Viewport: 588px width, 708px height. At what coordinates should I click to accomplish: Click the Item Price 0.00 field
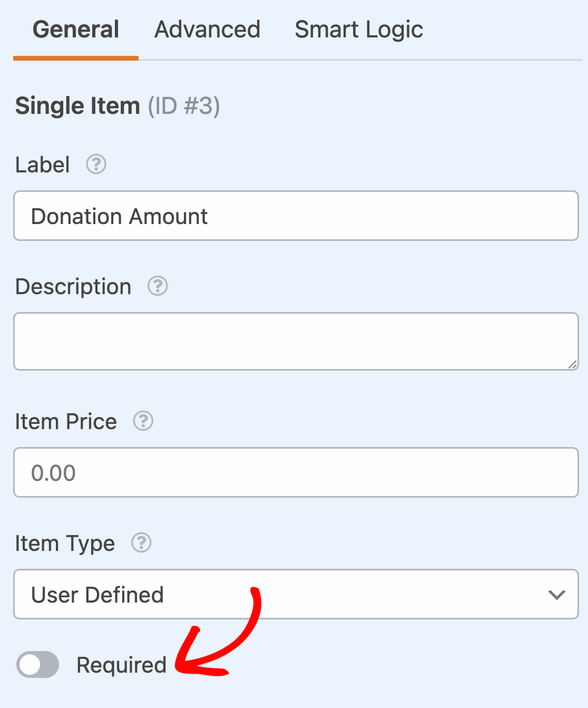296,472
